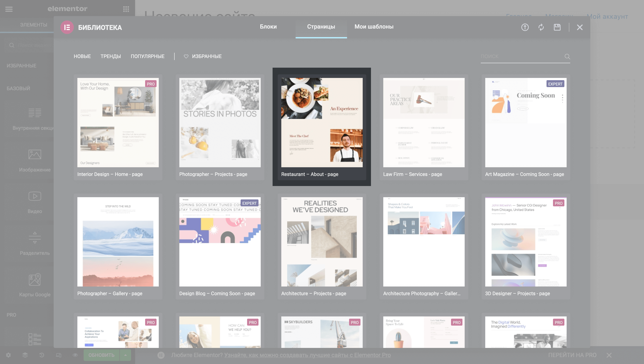Select the Изображение widget icon
The width and height of the screenshot is (644, 364).
[35, 154]
